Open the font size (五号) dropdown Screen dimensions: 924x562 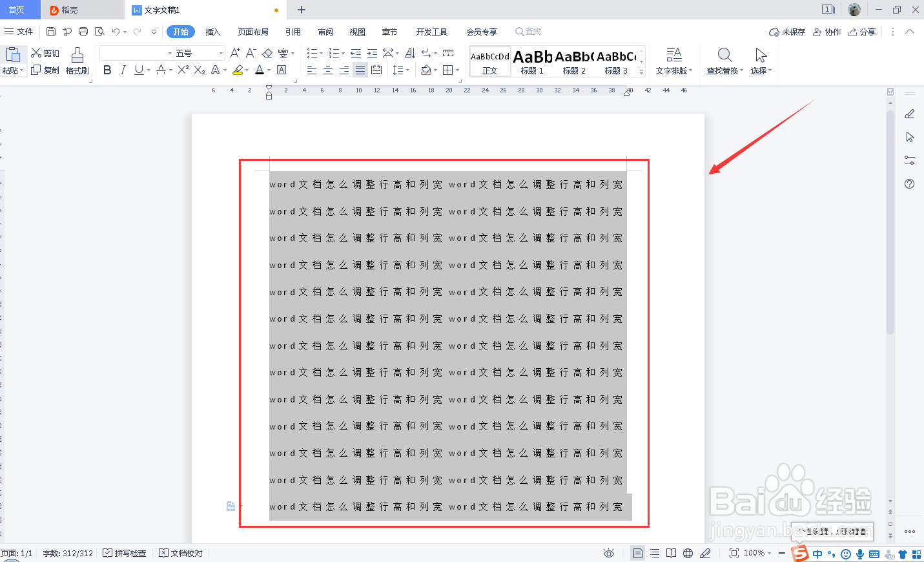tap(220, 53)
